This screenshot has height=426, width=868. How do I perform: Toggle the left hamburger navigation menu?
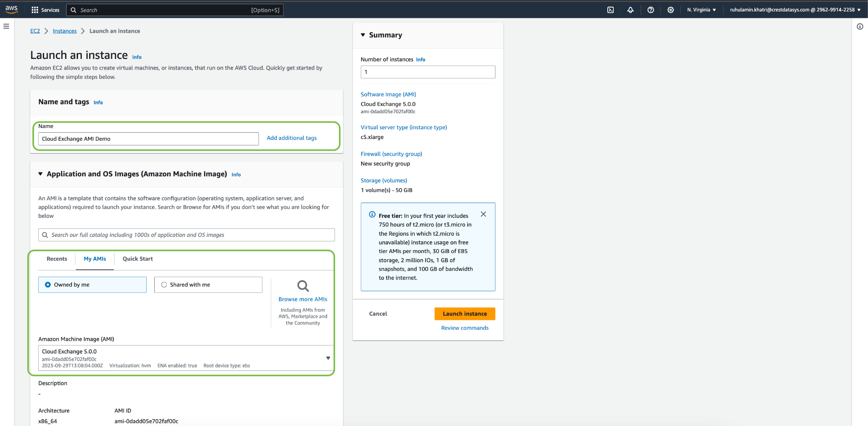[x=6, y=26]
